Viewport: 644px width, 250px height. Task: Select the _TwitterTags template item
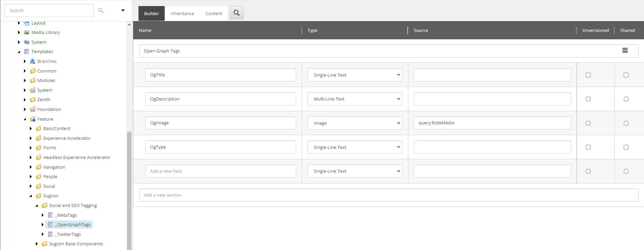pos(69,235)
